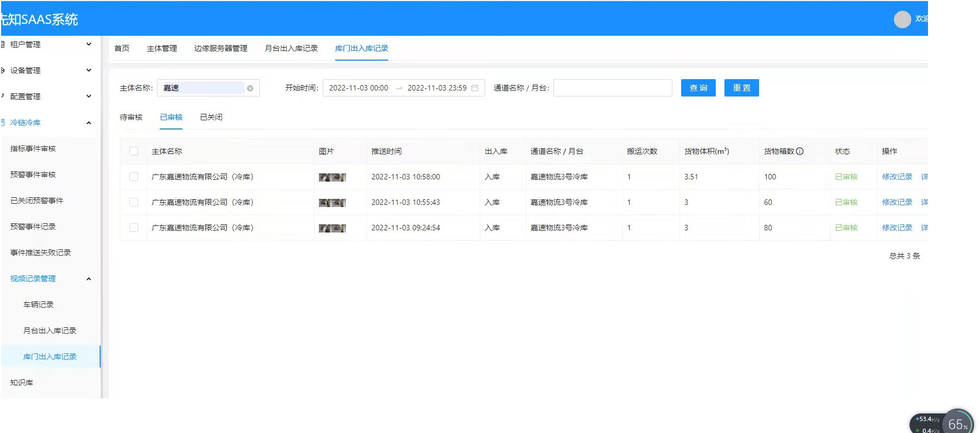Click the 总共 3 条 total count

905,256
